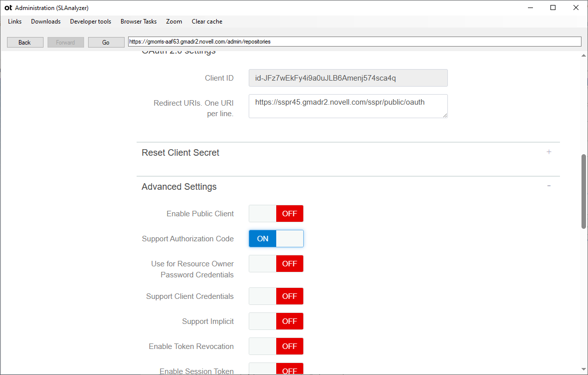The image size is (588, 375).
Task: Enable Use for Resource Owner Password Credentials
Action: click(276, 263)
